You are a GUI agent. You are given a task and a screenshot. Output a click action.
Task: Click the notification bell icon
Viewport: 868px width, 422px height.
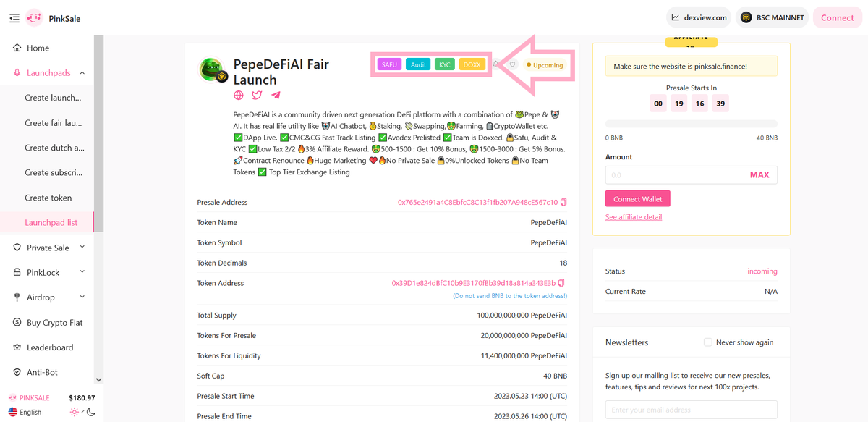point(496,64)
